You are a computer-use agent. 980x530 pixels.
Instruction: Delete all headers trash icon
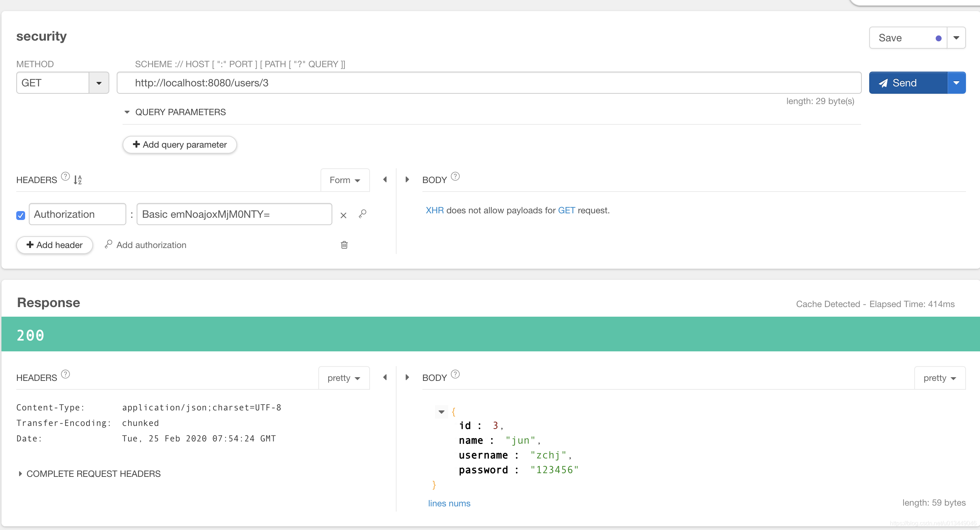344,245
